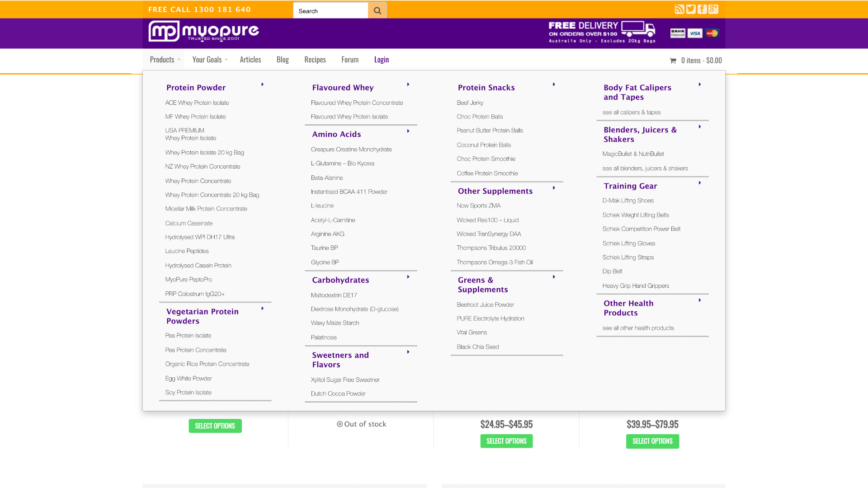Select Thompsons Omega-3 Fish Oil
Screen dimensions: 868x488
click(495, 263)
